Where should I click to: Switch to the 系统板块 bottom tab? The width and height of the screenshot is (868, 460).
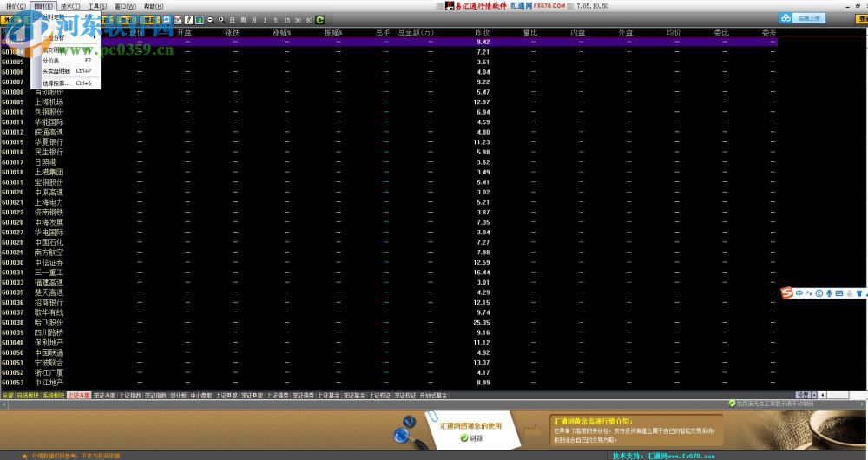point(54,396)
